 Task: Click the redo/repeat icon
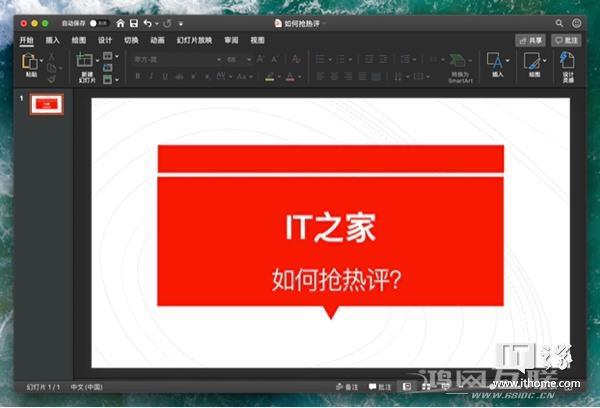pyautogui.click(x=167, y=24)
